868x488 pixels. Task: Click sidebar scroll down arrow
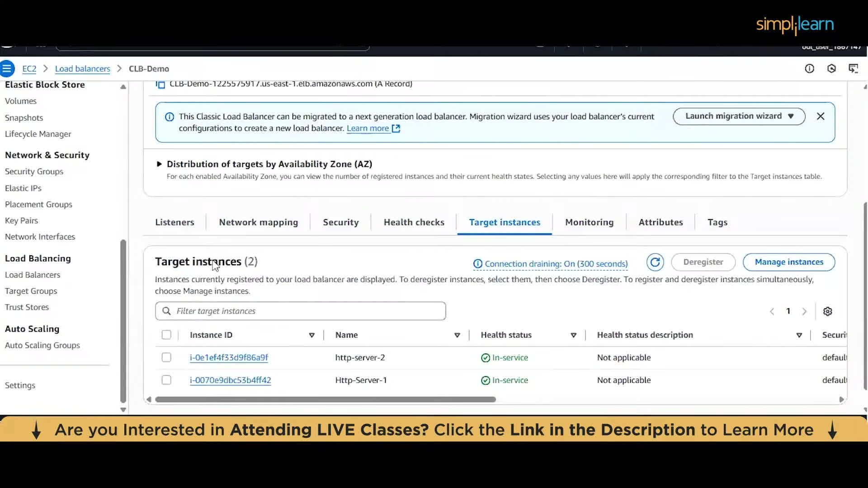click(123, 410)
